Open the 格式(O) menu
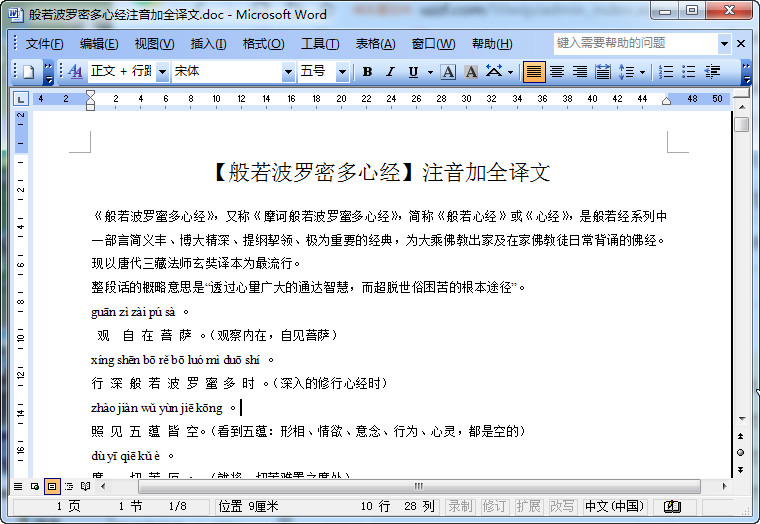The width and height of the screenshot is (760, 524). pos(263,44)
